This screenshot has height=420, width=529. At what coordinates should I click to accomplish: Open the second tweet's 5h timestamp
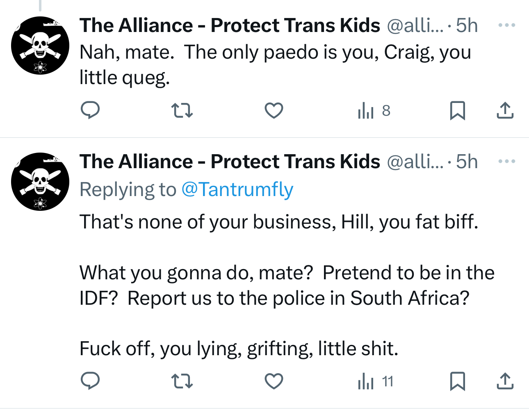(467, 162)
